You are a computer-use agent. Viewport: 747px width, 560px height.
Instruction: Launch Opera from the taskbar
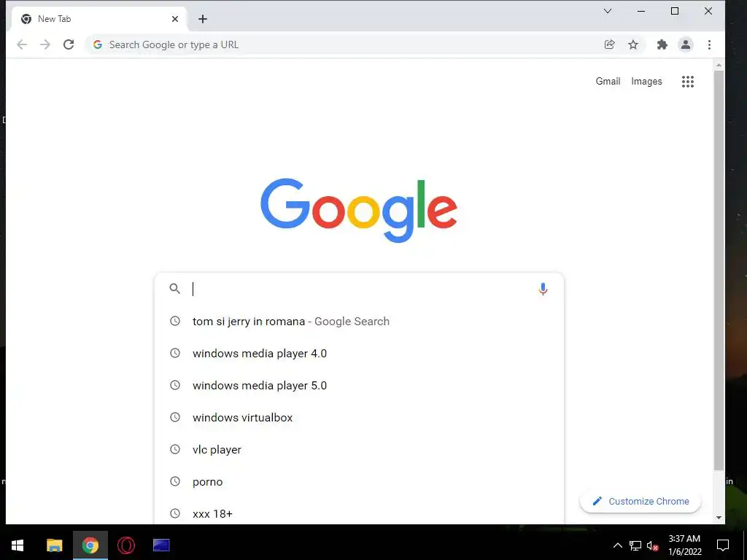tap(125, 545)
